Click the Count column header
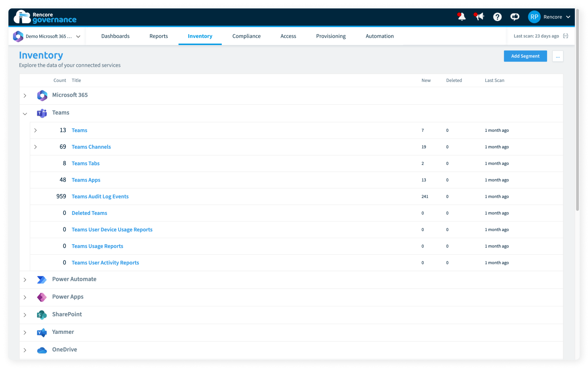 [60, 80]
